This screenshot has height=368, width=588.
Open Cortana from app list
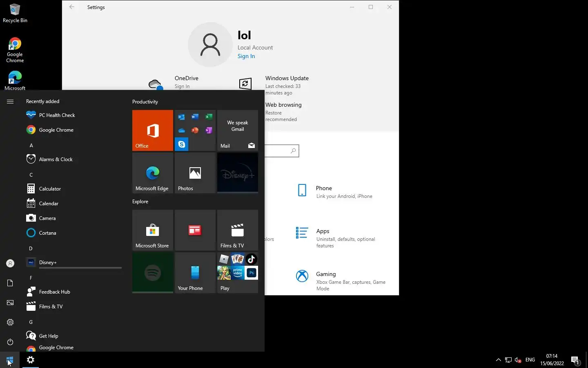click(x=73, y=233)
